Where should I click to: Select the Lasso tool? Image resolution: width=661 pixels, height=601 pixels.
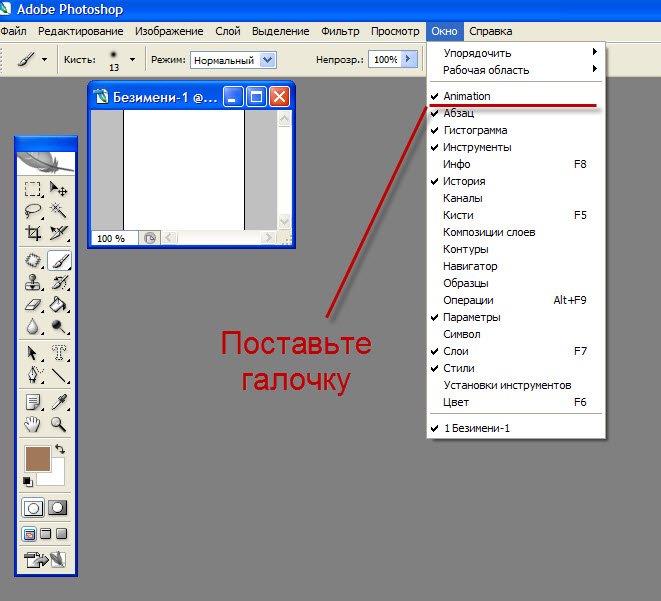[x=33, y=210]
